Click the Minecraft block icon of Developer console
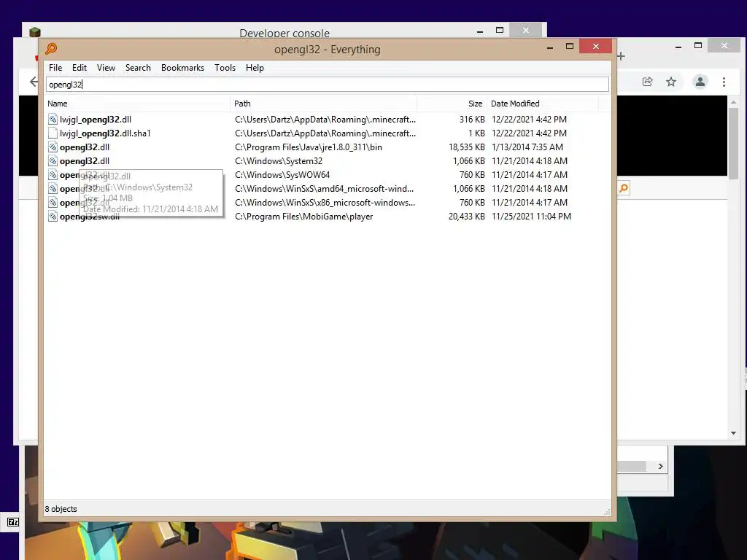Viewport: 747px width, 560px height. click(x=35, y=32)
